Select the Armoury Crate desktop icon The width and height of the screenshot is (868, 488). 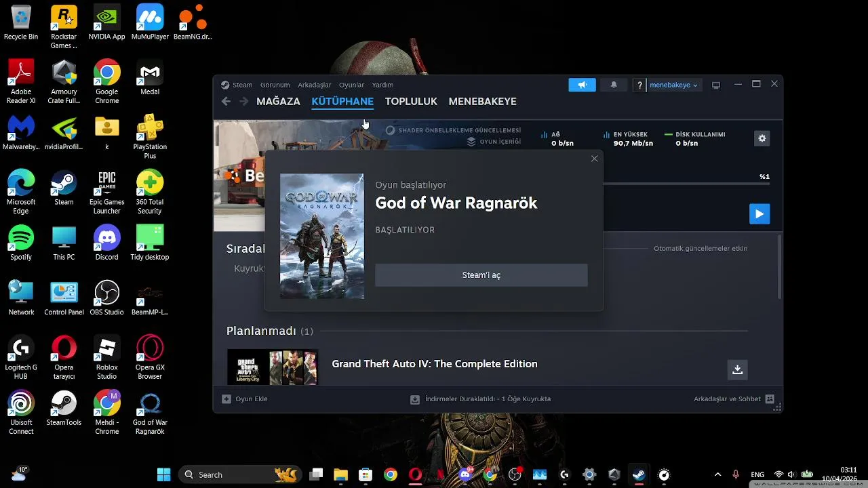[64, 82]
